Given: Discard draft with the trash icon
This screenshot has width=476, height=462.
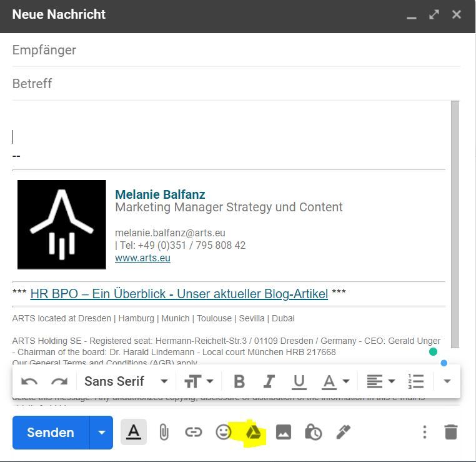Looking at the screenshot, I should [x=451, y=432].
